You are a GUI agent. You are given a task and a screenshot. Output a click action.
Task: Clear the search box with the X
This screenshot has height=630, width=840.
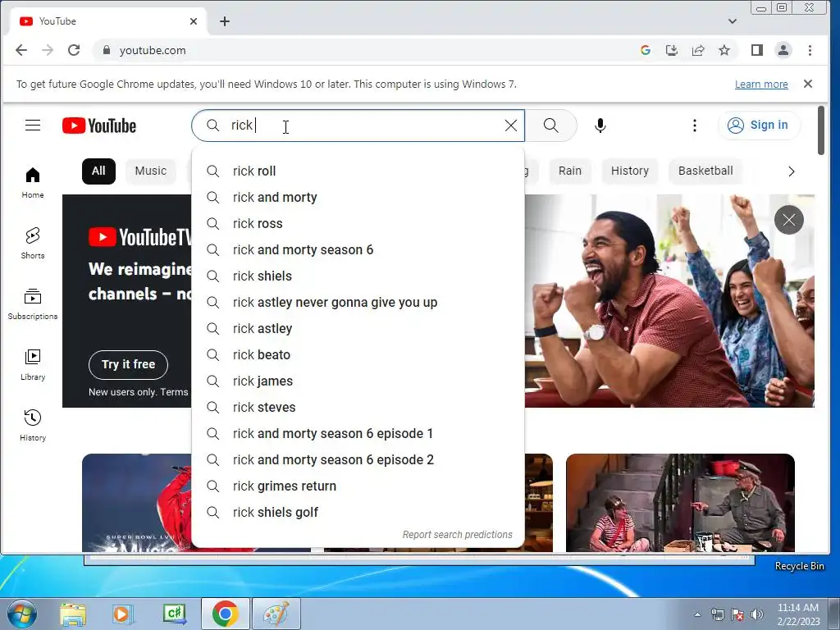510,126
